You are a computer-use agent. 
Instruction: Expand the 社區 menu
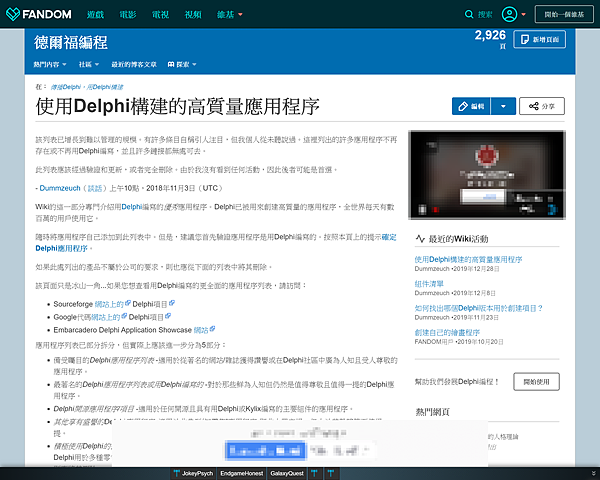pyautogui.click(x=89, y=64)
